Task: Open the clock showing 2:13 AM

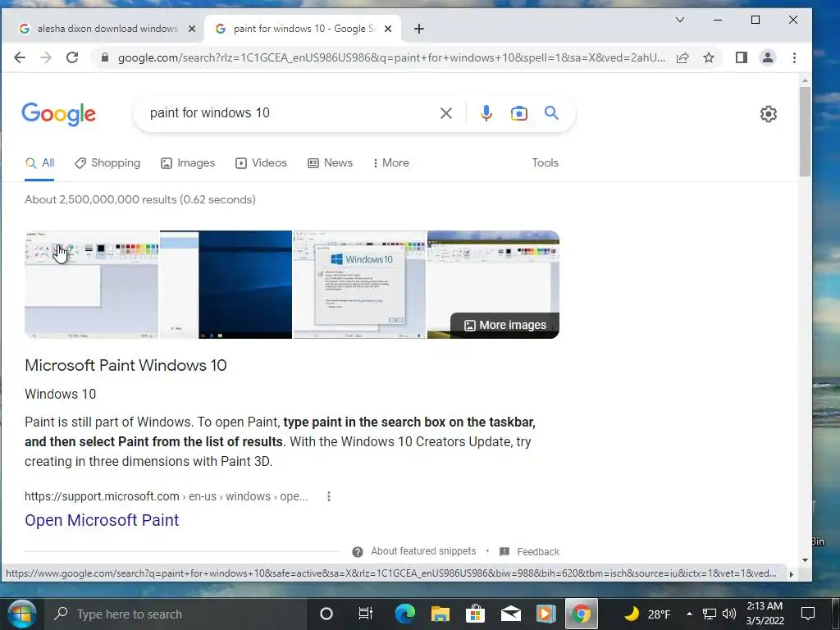Action: (x=765, y=614)
